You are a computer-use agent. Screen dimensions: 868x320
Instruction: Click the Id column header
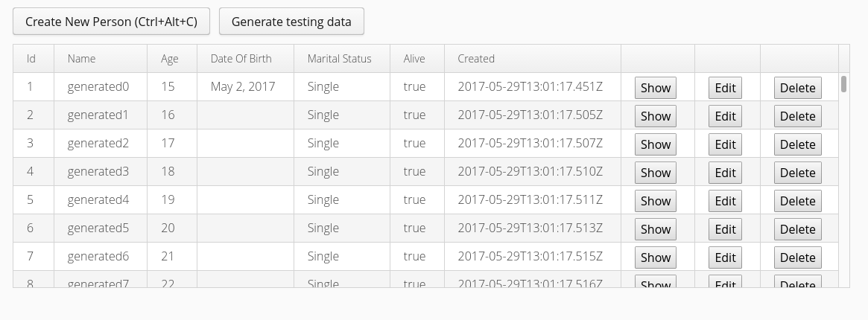[31, 59]
